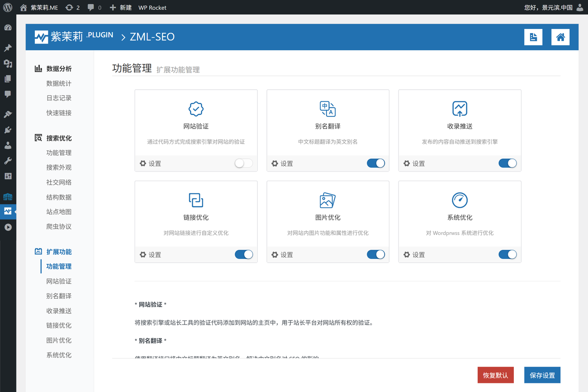Click the documentation icon button in the blue header

click(533, 37)
